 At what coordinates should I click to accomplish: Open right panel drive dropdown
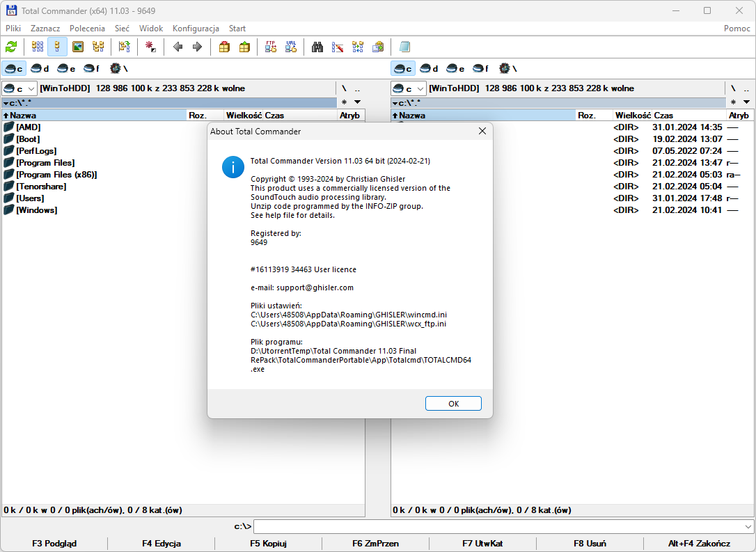tap(409, 88)
